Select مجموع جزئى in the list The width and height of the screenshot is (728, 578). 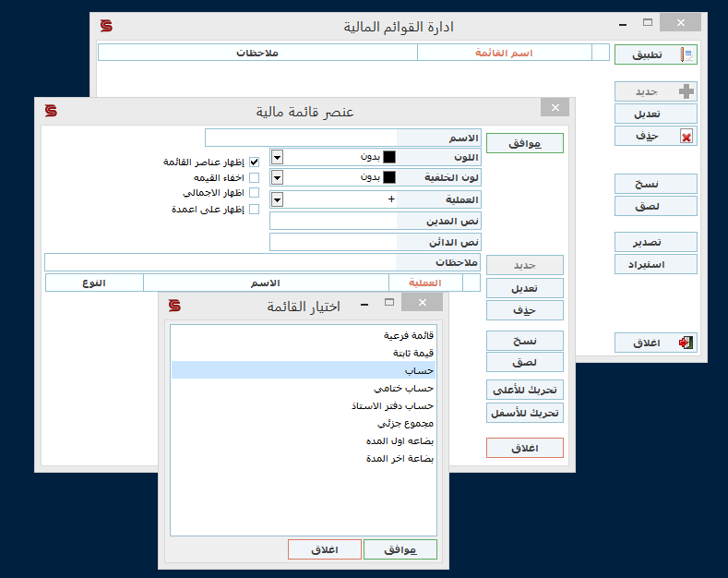coord(304,423)
